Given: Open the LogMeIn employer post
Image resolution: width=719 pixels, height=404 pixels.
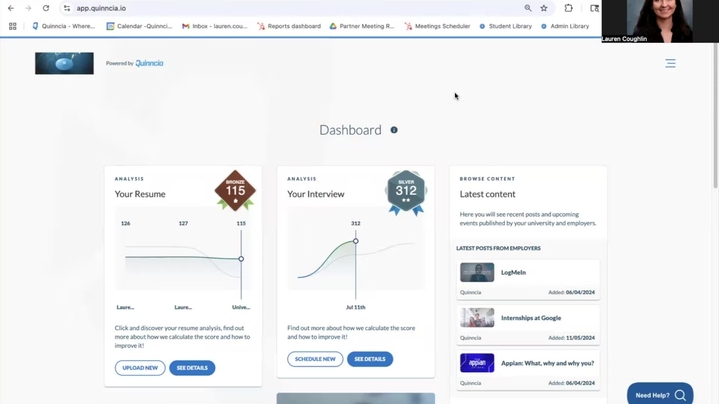Looking at the screenshot, I should (x=528, y=280).
